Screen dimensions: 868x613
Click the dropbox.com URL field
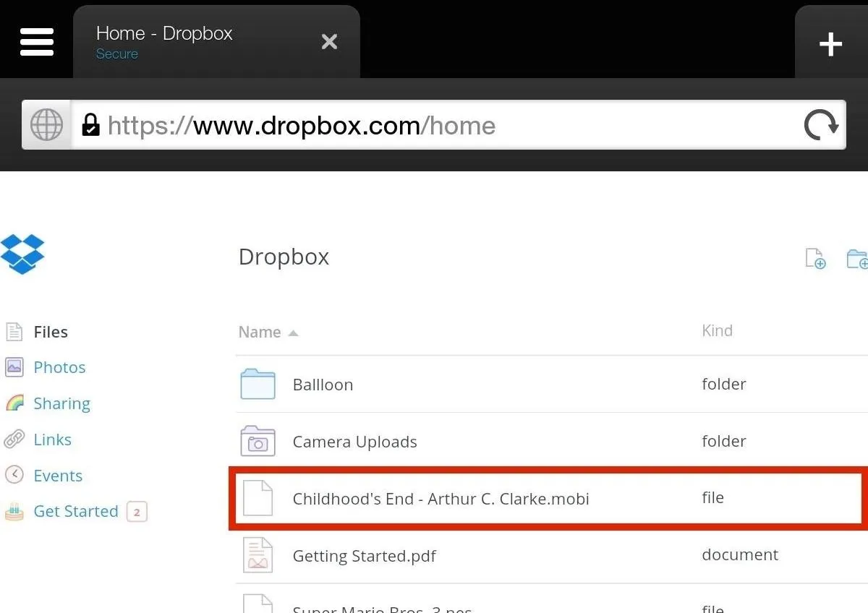click(x=434, y=125)
